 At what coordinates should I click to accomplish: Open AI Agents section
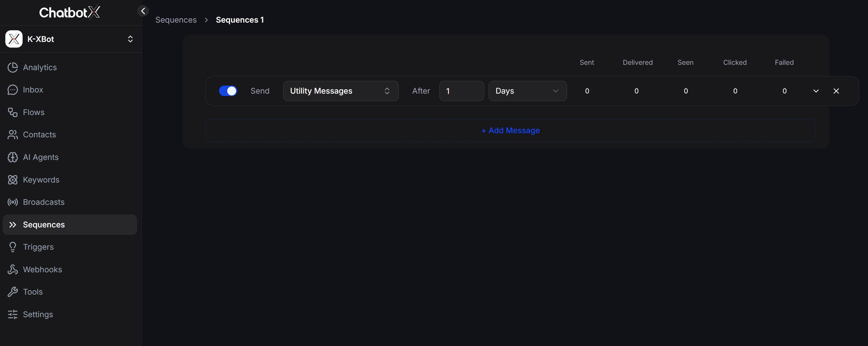[70, 157]
